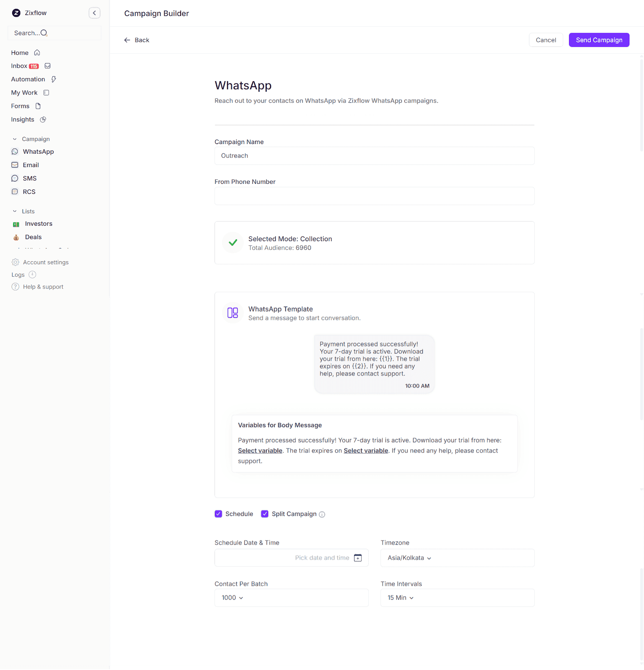Open the Timezone Asia/Kolkata dropdown
The width and height of the screenshot is (644, 670).
coord(458,558)
